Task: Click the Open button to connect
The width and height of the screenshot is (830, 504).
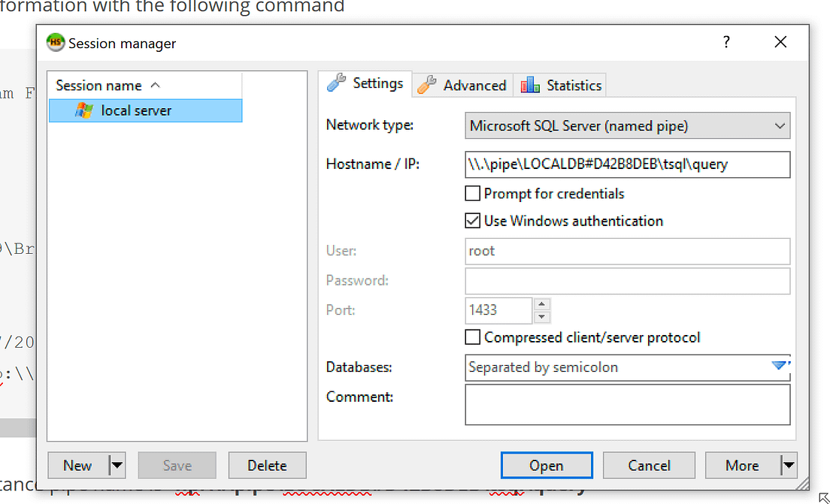Action: [547, 465]
